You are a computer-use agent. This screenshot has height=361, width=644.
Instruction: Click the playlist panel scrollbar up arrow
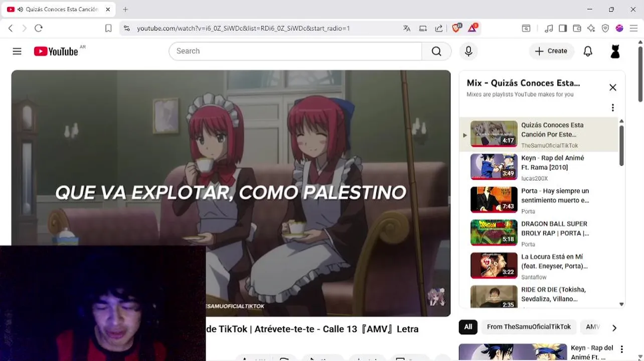coord(621,121)
